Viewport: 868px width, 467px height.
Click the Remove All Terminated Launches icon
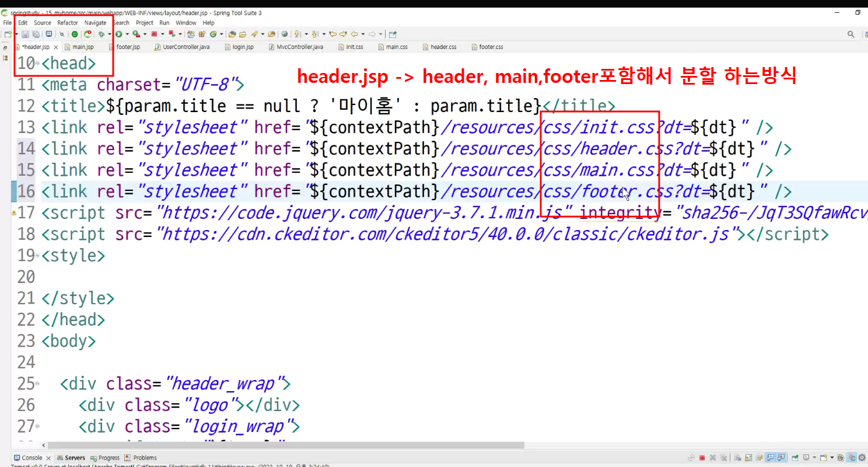coord(723,458)
